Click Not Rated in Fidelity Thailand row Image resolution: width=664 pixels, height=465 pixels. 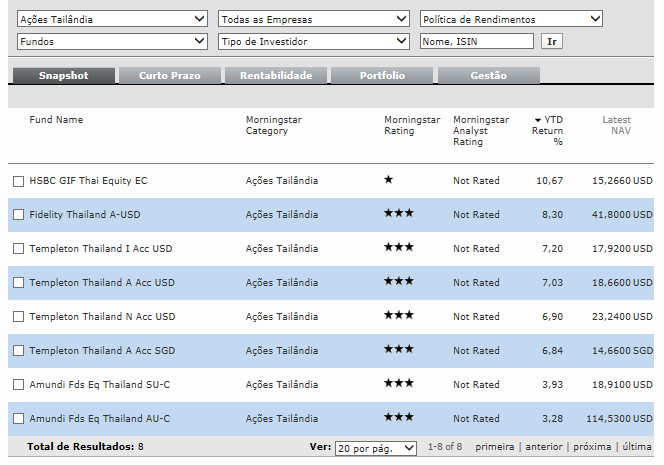point(476,215)
